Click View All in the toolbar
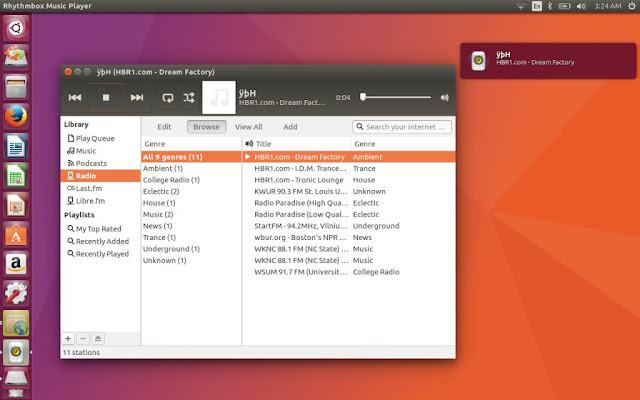The height and width of the screenshot is (400, 640). coord(249,127)
